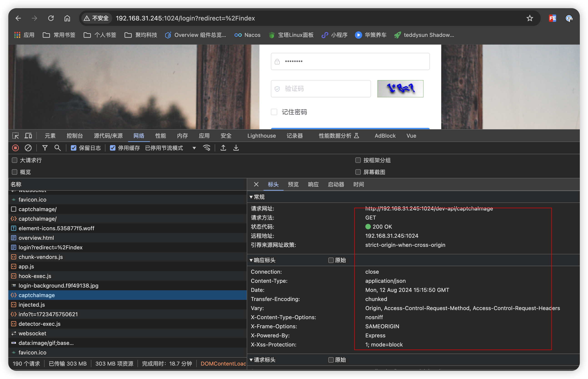Uncheck the 停用缓存 checkbox
This screenshot has width=588, height=379.
(x=112, y=148)
